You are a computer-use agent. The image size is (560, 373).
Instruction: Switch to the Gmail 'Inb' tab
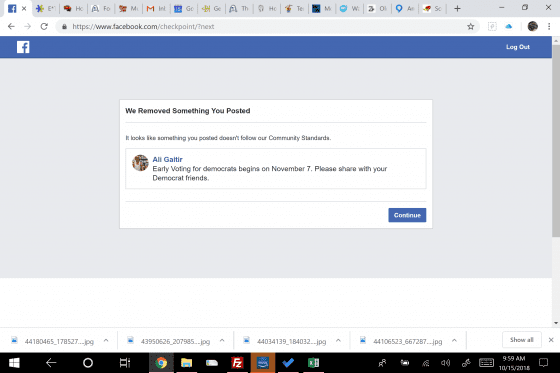click(x=156, y=9)
